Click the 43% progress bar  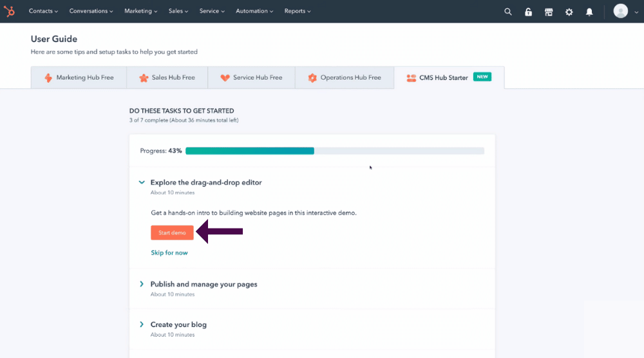tap(335, 151)
